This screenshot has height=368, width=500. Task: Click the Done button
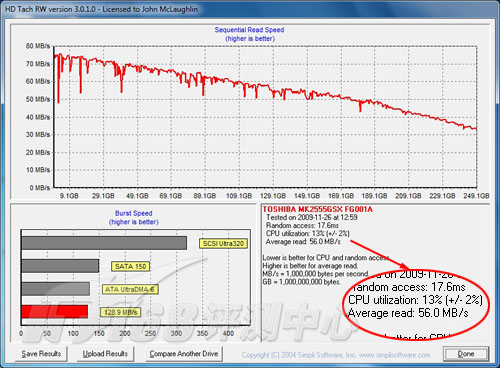click(x=466, y=354)
